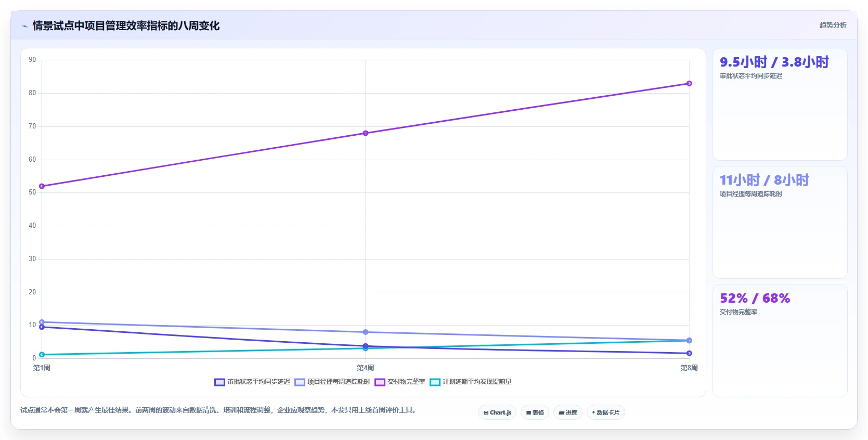Image resolution: width=868 pixels, height=440 pixels.
Task: Click the 交付物完整率 data point at 第8周
Action: pyautogui.click(x=689, y=84)
